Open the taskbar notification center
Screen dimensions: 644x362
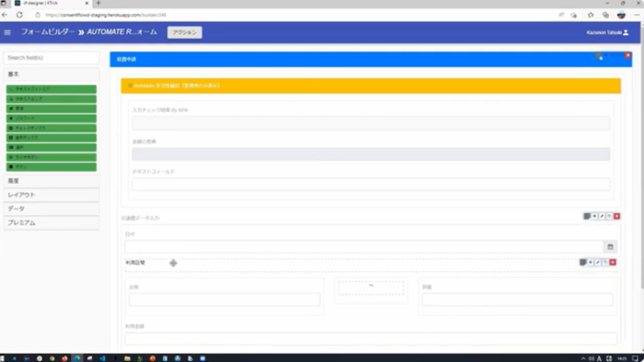635,358
